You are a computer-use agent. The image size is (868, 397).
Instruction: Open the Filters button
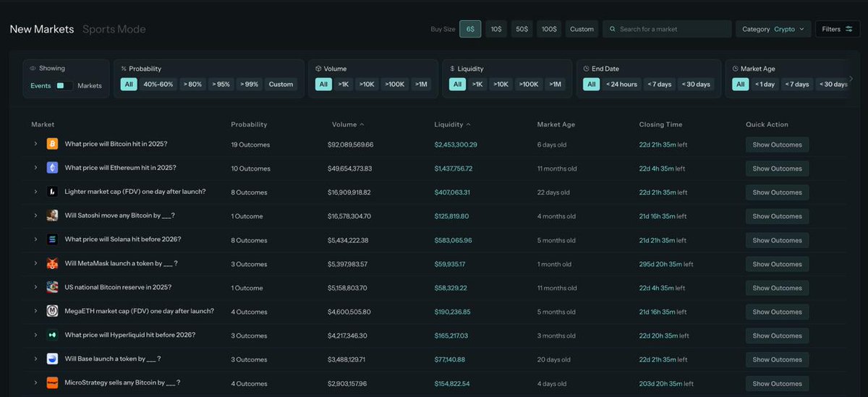coord(838,29)
